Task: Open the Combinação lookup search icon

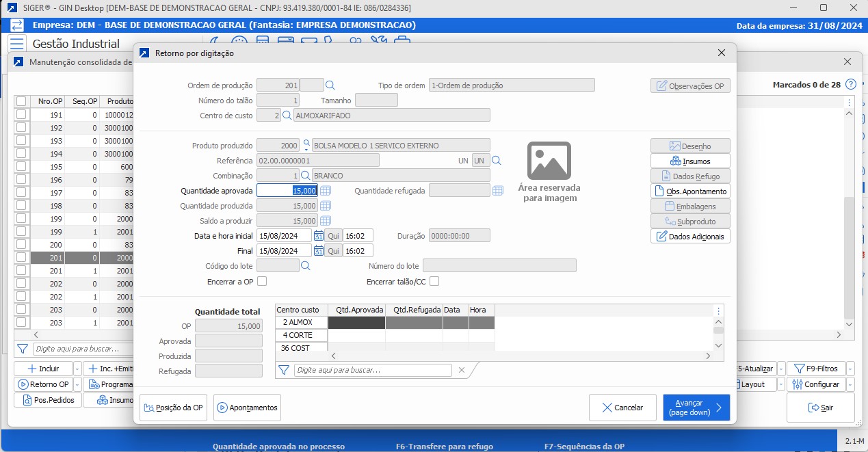Action: click(306, 175)
